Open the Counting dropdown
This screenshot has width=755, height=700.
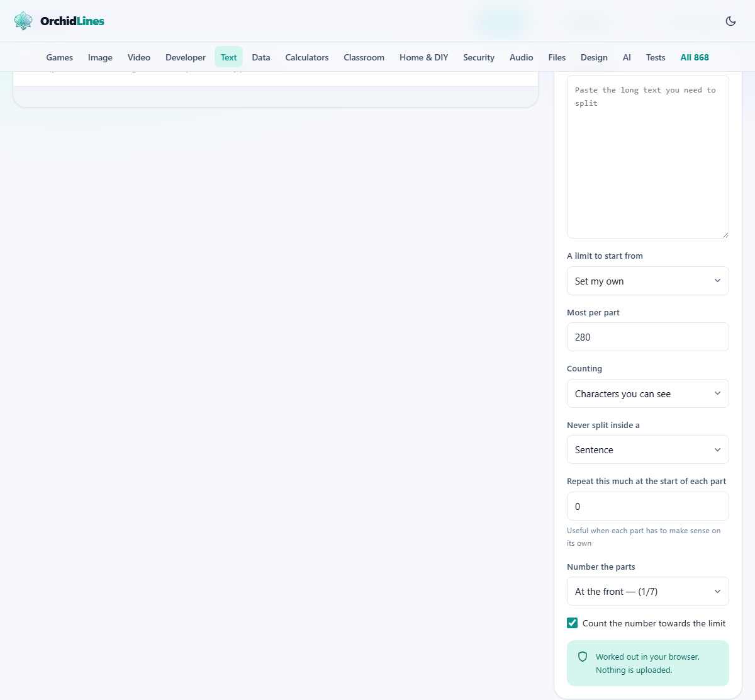pos(648,393)
